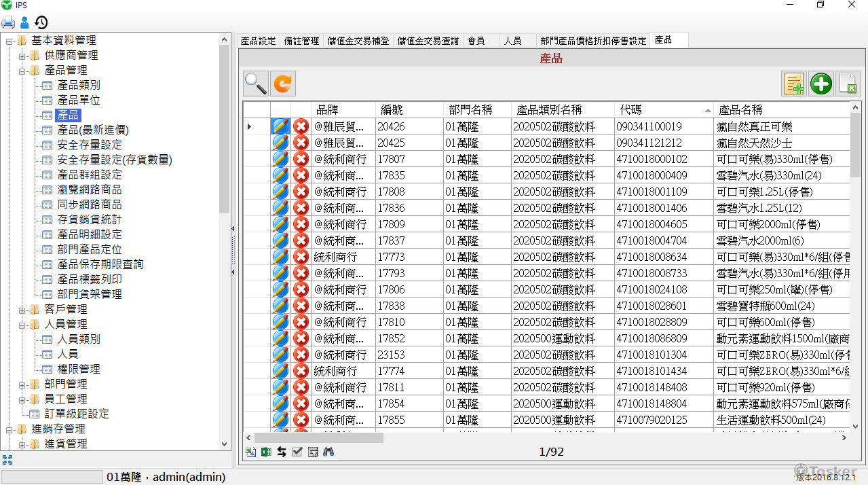Open the clock history icon at top left

(x=41, y=22)
